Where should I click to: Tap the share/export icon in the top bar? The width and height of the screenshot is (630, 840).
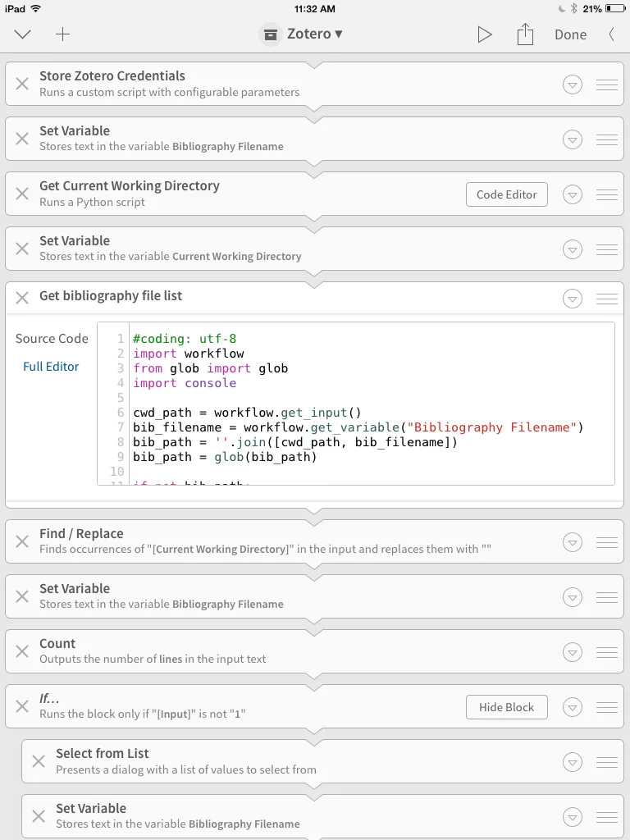(x=525, y=34)
